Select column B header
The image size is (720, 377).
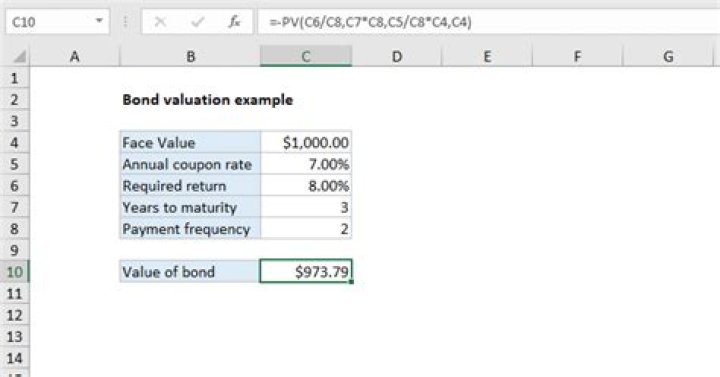[190, 56]
